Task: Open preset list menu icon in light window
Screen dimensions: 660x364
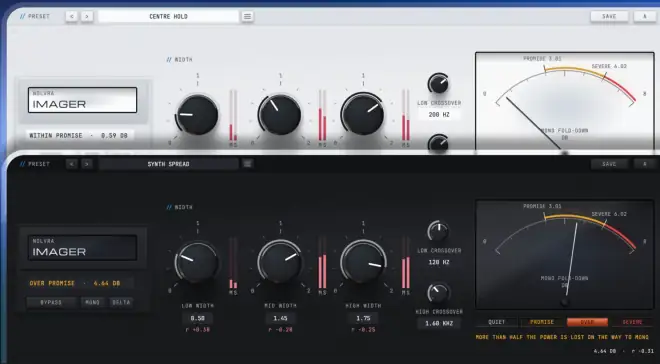Action: click(248, 16)
